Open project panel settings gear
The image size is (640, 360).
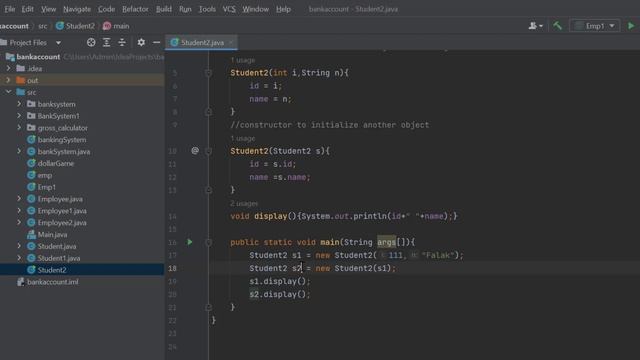coord(141,42)
